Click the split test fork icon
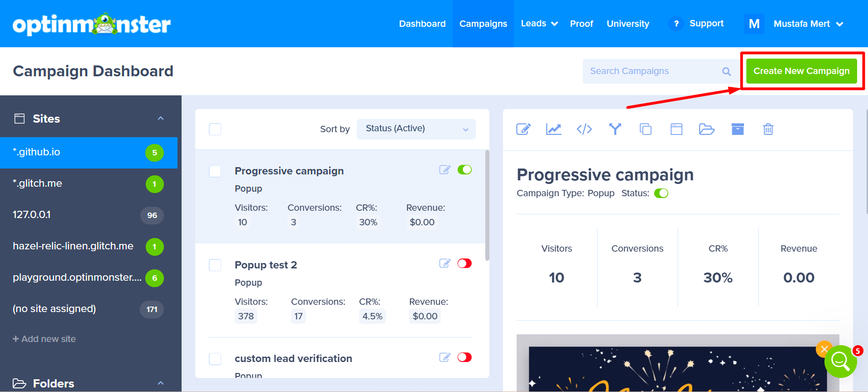868x392 pixels. click(x=615, y=129)
